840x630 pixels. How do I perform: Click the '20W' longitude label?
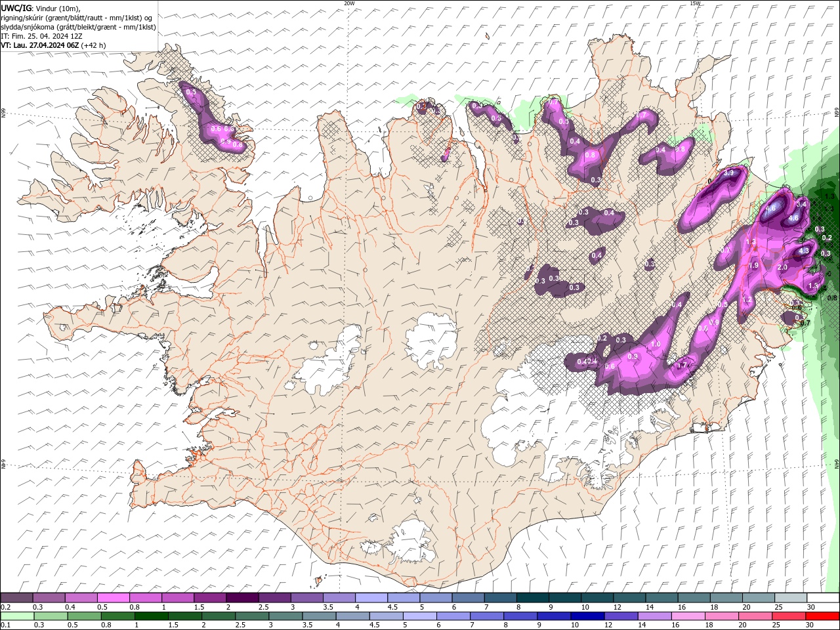[x=349, y=3]
